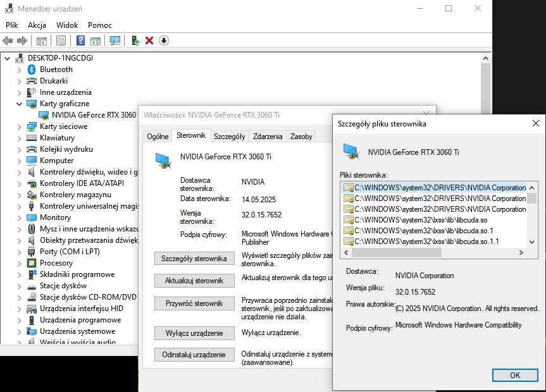Click the Wyłącz urządzenie button
Image resolution: width=546 pixels, height=392 pixels.
194,333
